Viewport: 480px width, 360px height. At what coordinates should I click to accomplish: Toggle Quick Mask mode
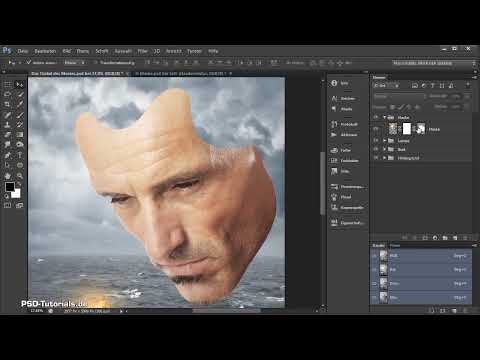7,205
